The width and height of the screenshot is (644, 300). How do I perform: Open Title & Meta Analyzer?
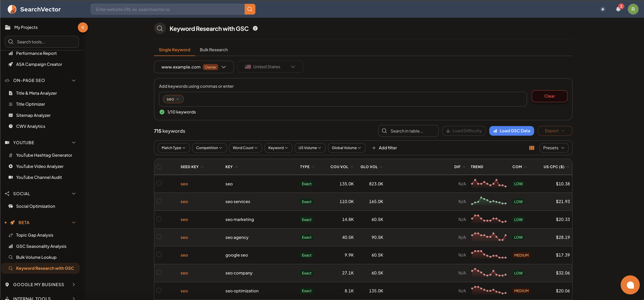click(37, 93)
